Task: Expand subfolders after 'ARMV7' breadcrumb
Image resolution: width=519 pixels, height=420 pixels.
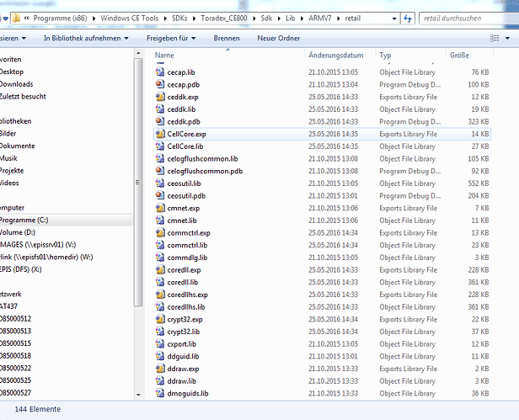Action: 339,19
